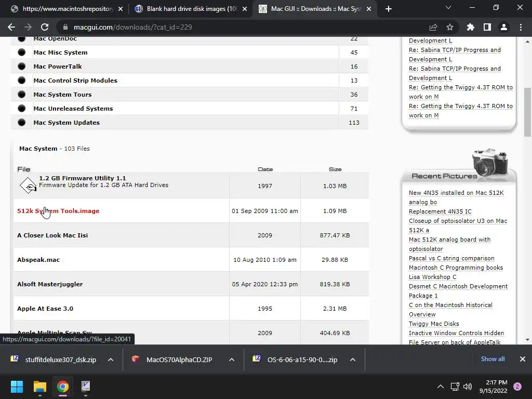Click the Chrome taskbar icon
Viewport: 532px width, 399px height.
[x=63, y=387]
